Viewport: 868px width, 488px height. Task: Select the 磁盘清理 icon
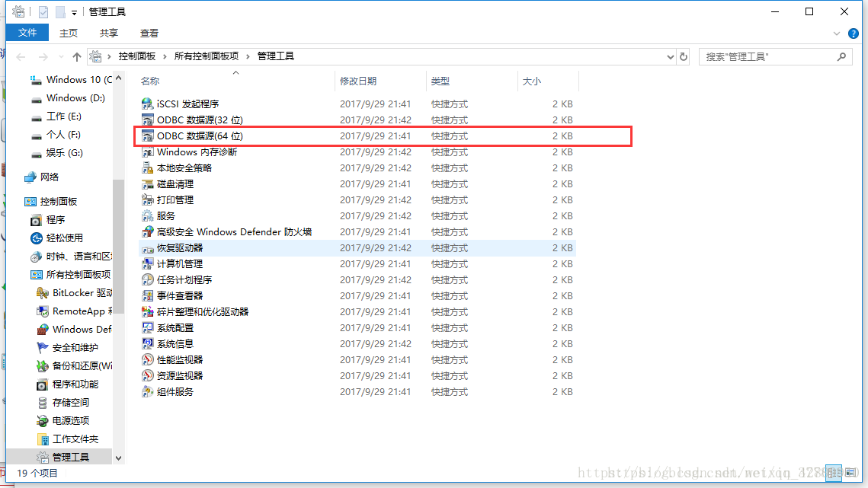(147, 184)
